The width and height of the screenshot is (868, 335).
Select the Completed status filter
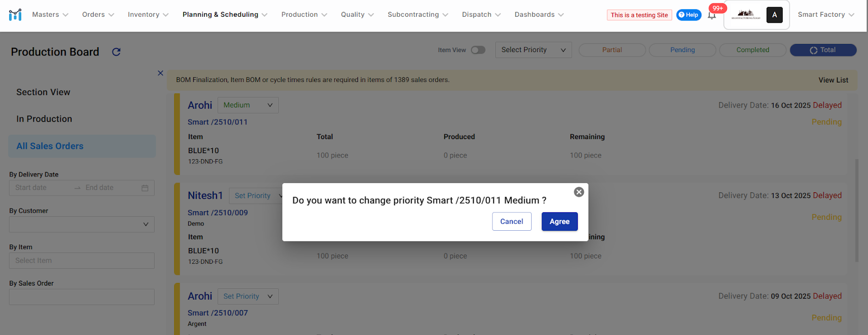click(x=752, y=50)
